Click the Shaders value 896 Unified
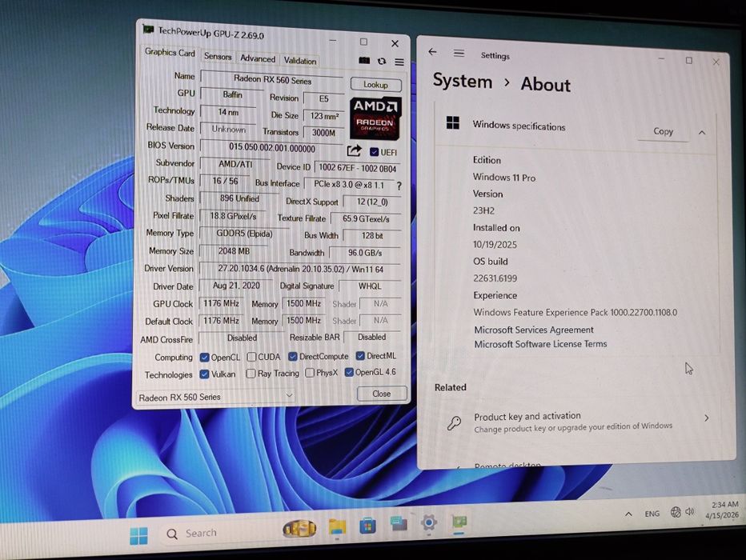Image resolution: width=746 pixels, height=560 pixels. (x=239, y=198)
